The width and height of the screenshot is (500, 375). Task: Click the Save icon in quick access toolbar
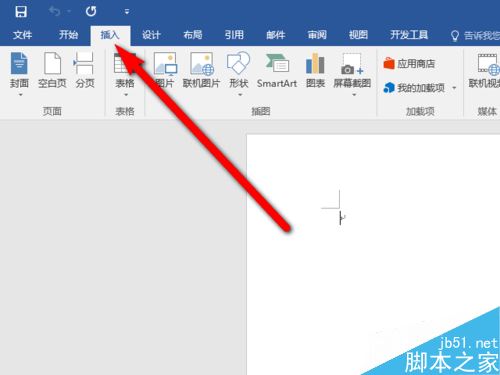coord(21,12)
